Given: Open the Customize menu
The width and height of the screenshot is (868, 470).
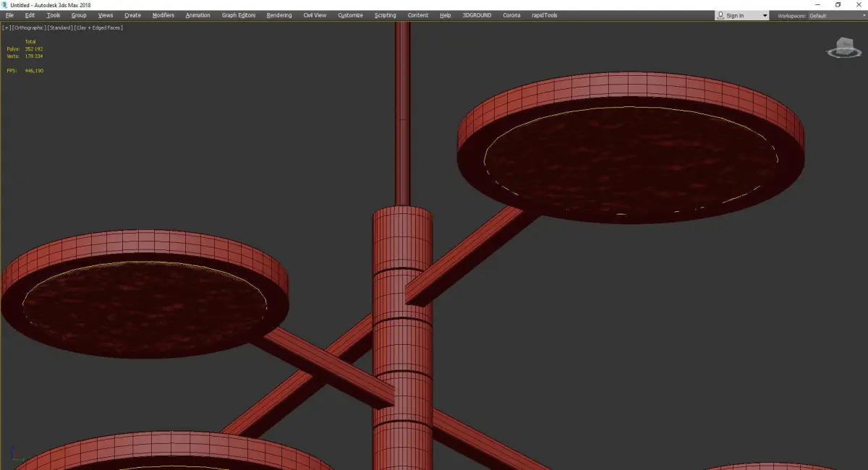Looking at the screenshot, I should (351, 15).
